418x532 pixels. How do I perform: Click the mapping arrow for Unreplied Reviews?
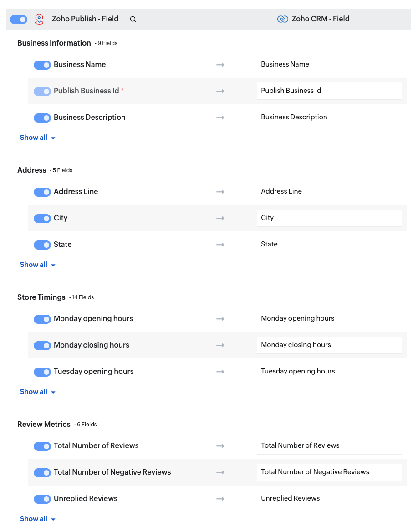tap(220, 499)
